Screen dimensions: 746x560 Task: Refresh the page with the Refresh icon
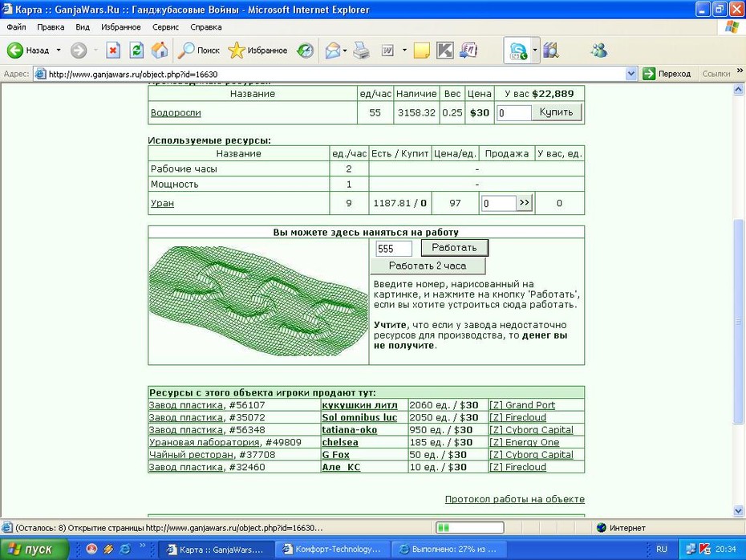point(136,50)
